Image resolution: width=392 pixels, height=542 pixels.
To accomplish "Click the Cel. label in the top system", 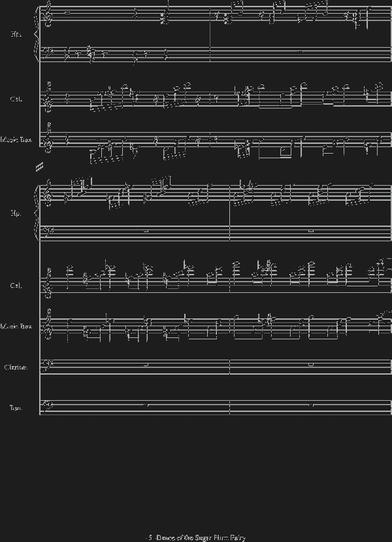I will [x=16, y=99].
